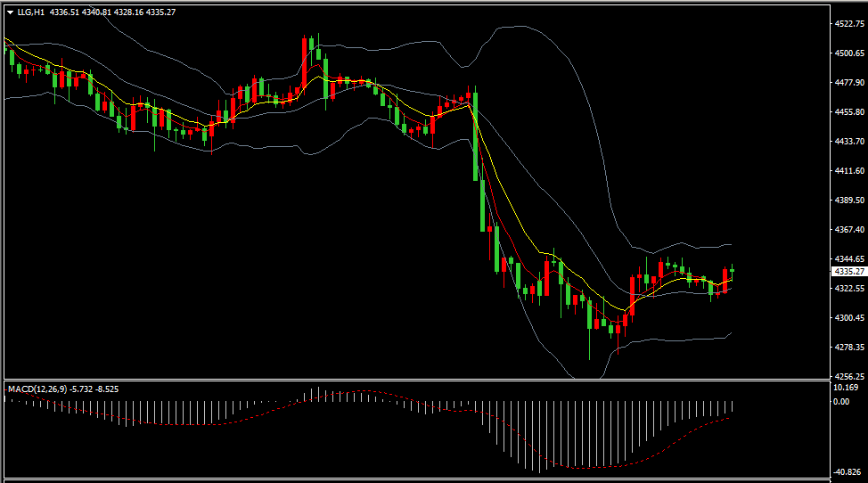
Task: Click the 4411.60 price axis label
Action: point(850,171)
